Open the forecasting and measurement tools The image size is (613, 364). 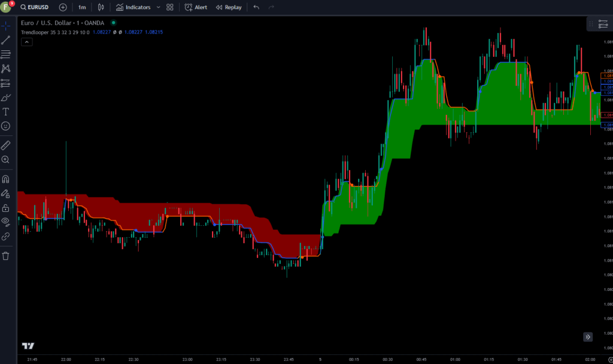point(5,83)
